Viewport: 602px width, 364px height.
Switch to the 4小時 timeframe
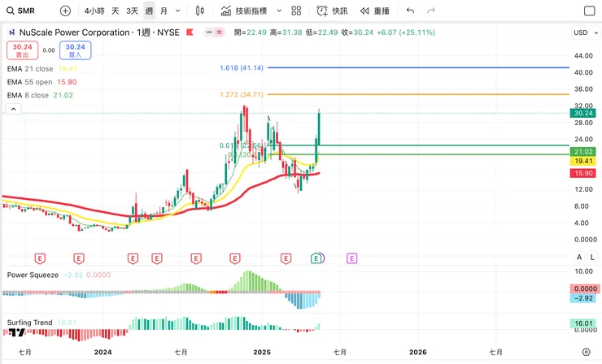coord(94,11)
